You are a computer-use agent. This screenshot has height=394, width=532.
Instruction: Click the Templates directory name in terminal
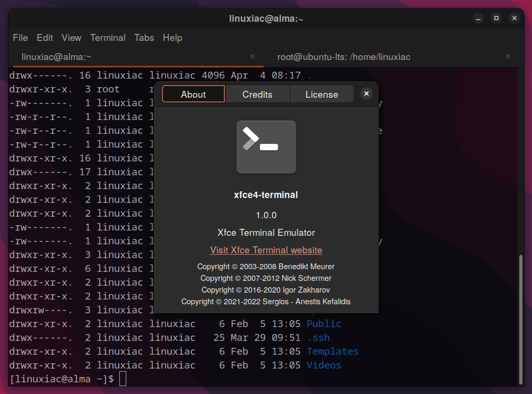[333, 351]
